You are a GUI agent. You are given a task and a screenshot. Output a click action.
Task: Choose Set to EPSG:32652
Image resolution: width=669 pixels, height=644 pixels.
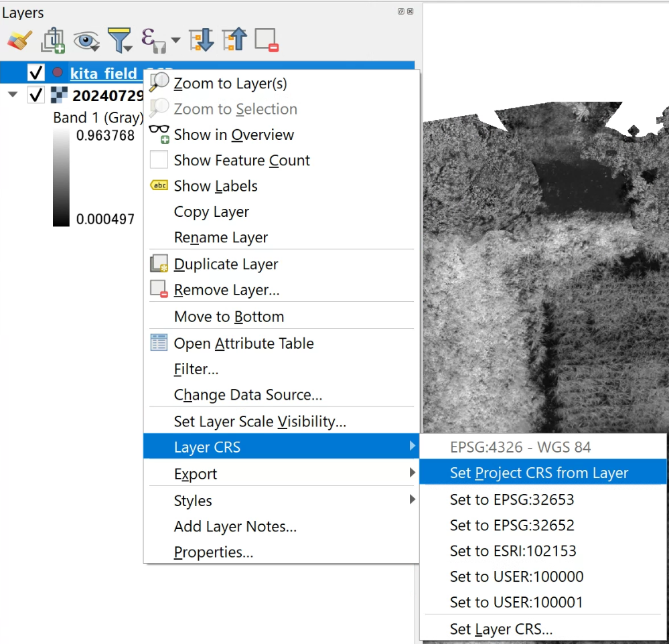pyautogui.click(x=542, y=525)
